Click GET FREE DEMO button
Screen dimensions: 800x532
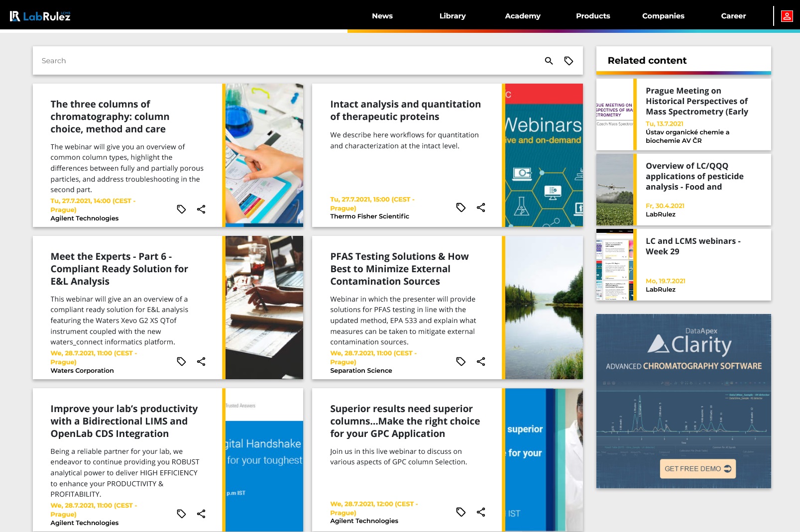pos(697,469)
